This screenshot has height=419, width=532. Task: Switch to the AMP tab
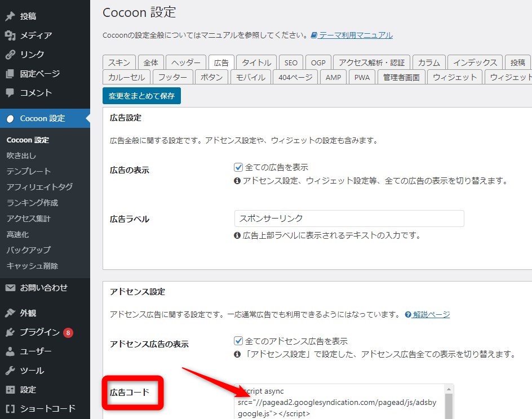(333, 78)
